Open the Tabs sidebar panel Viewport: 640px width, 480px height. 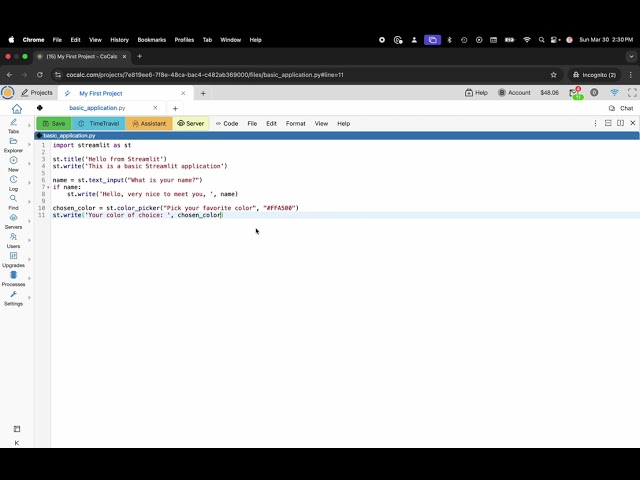(x=13, y=126)
